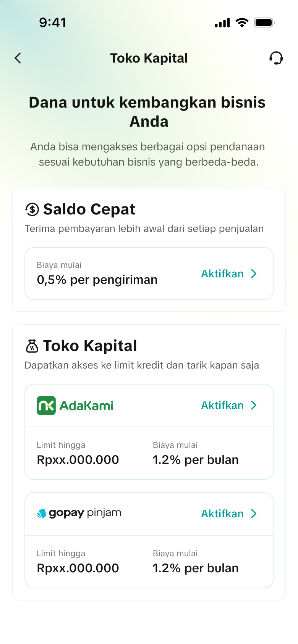
Task: Tap the Toko Kapital page title
Action: tap(149, 58)
